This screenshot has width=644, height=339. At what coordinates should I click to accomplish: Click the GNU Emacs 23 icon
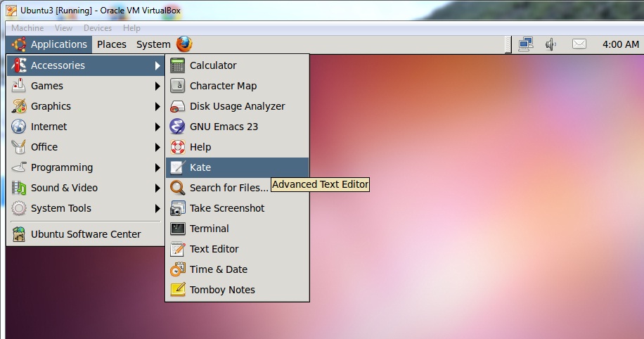[177, 126]
